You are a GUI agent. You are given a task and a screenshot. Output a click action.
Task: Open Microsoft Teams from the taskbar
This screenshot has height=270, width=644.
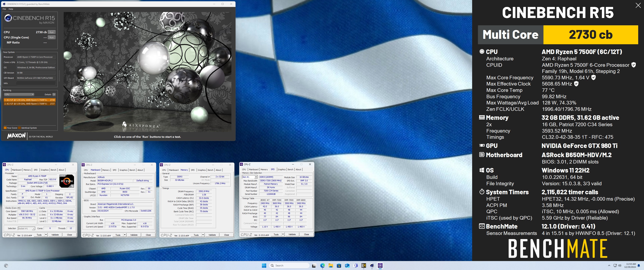[x=355, y=265]
